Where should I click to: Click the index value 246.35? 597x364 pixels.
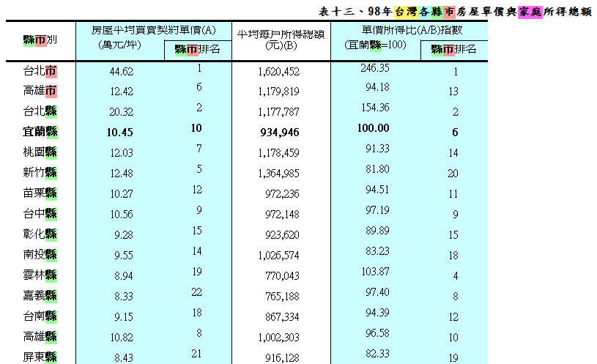[x=375, y=68]
